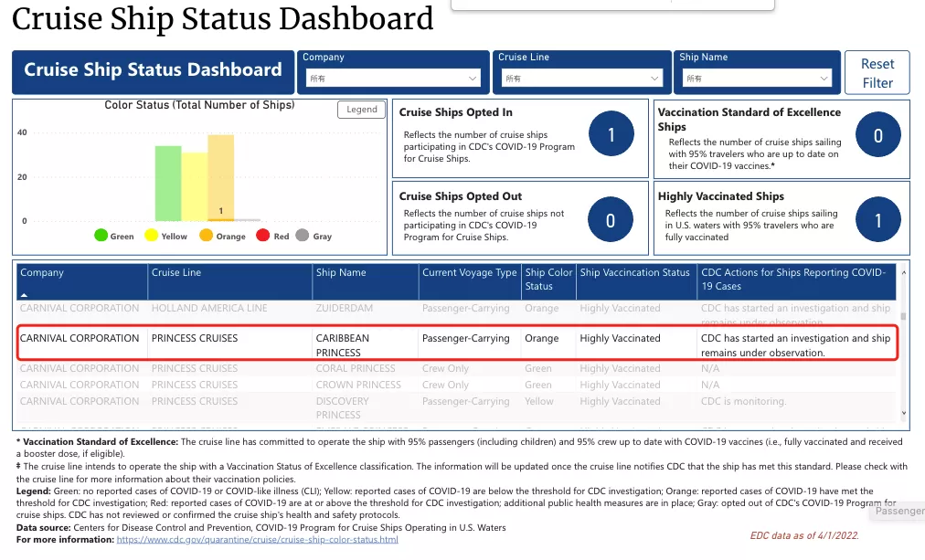Select the green bar in the chart
925x560 pixels.
pyautogui.click(x=168, y=184)
